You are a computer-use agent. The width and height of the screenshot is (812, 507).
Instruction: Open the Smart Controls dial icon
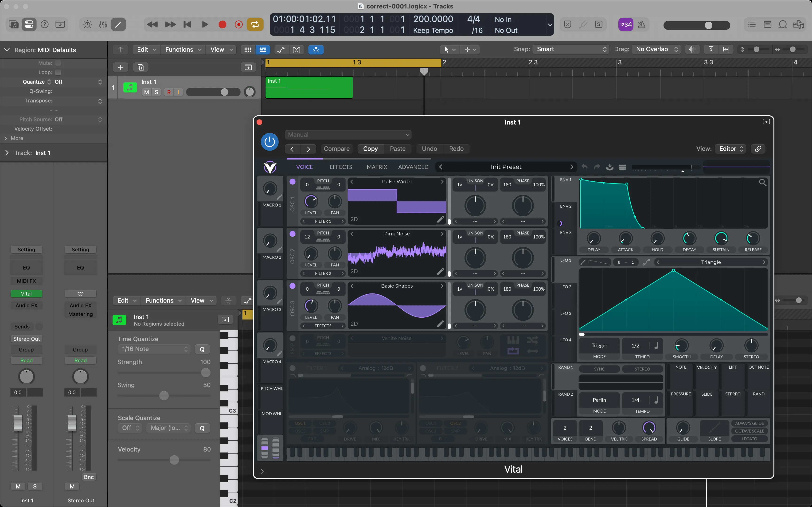click(x=87, y=24)
